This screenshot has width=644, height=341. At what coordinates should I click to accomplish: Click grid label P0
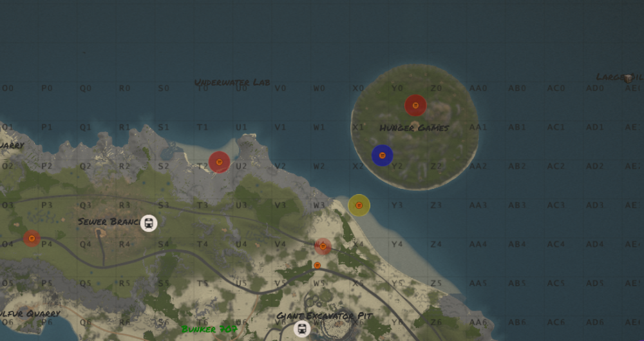point(47,88)
